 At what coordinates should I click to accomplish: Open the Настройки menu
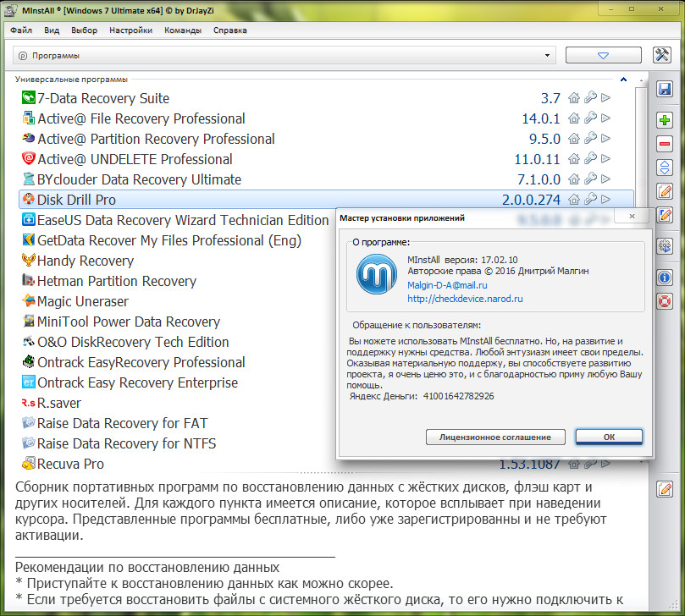click(130, 30)
